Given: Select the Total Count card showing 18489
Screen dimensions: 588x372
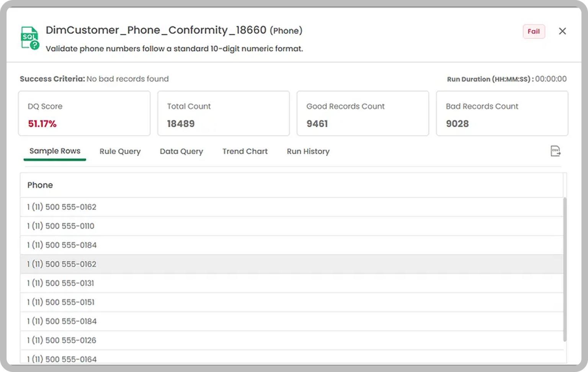Looking at the screenshot, I should tap(224, 113).
